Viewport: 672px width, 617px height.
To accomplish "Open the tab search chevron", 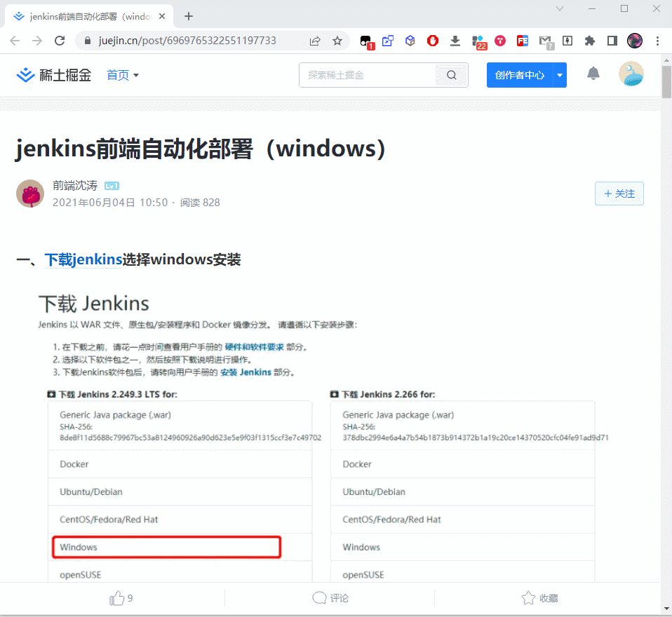I will (x=560, y=8).
